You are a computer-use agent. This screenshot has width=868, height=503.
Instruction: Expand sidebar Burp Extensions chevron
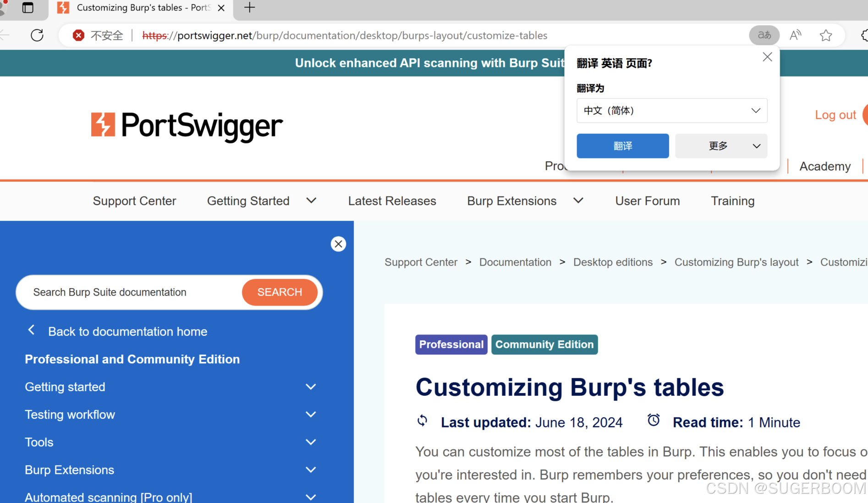[x=311, y=470]
